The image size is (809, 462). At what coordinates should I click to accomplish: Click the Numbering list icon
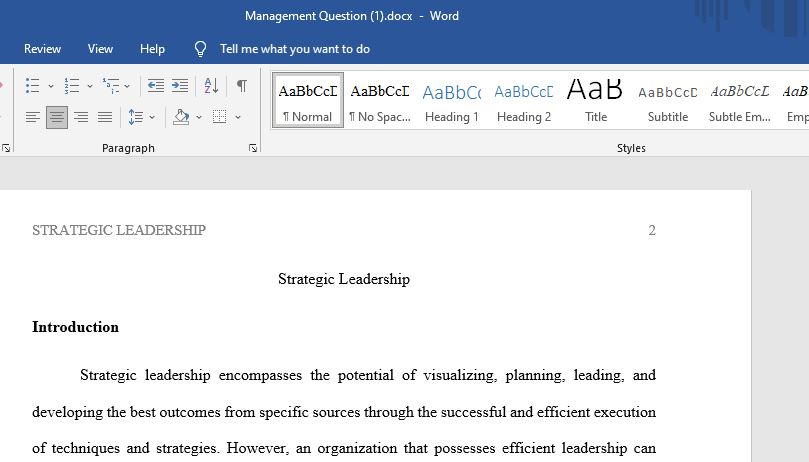point(72,86)
